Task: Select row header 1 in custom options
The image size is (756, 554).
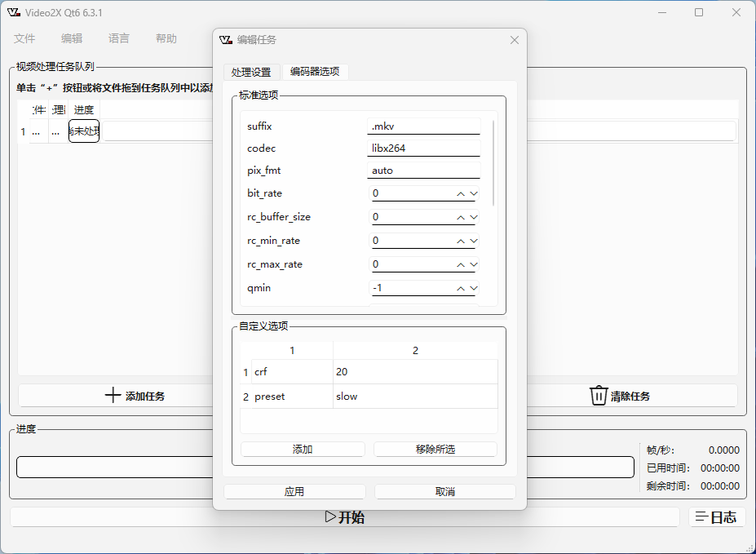Action: 246,372
